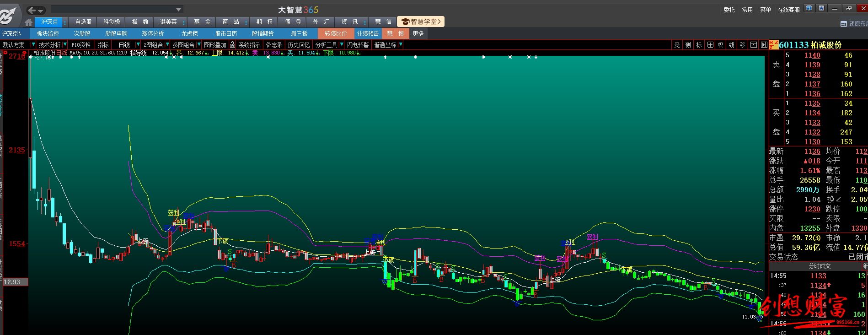This screenshot has width=868, height=335.
Task: Click sell level 1 price 1136
Action: click(812, 94)
